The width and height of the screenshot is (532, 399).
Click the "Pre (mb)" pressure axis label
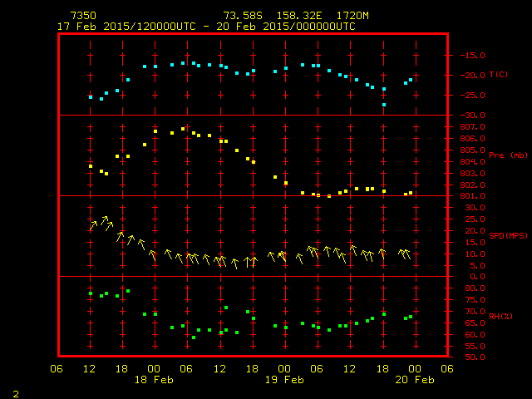coord(508,155)
